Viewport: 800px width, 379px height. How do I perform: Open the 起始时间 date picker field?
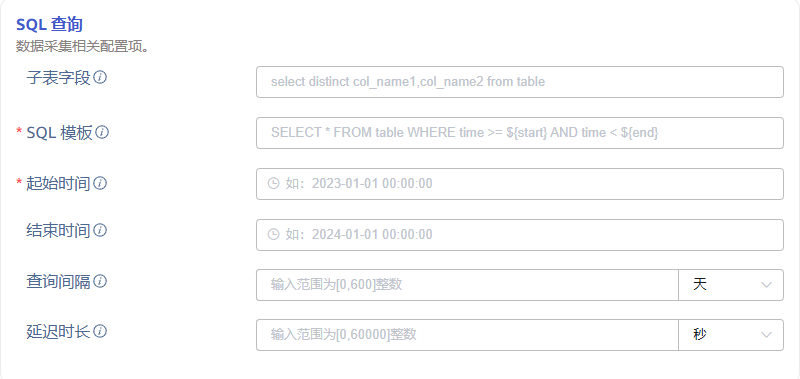(x=519, y=184)
